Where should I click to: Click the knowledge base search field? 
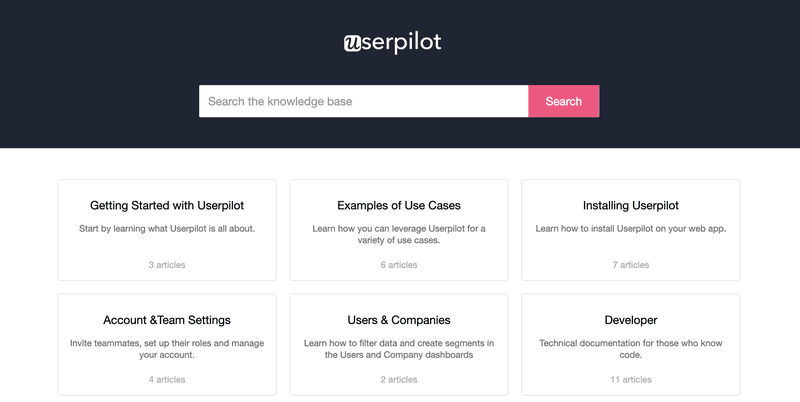[x=363, y=101]
